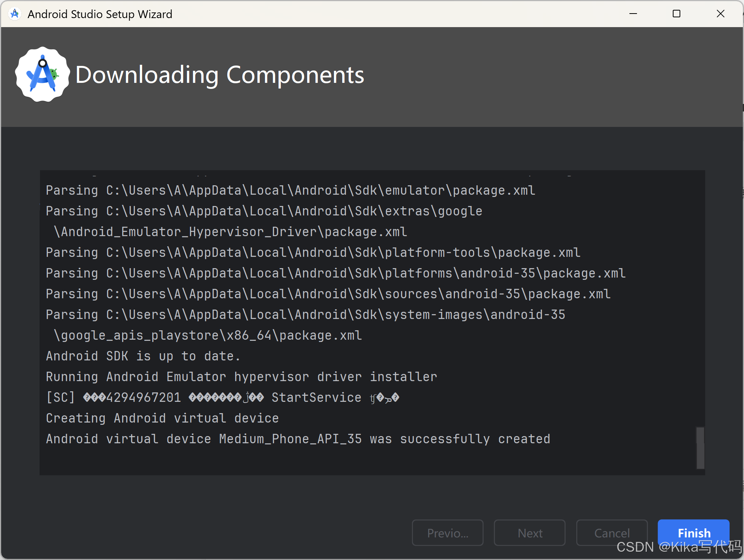Click the 'Downloading Components' heading
Screen dimensions: 744x560
tap(220, 75)
